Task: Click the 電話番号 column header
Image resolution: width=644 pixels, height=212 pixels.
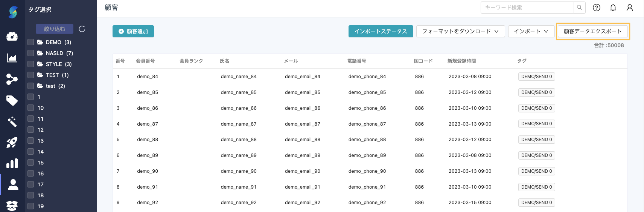Action: [x=357, y=61]
